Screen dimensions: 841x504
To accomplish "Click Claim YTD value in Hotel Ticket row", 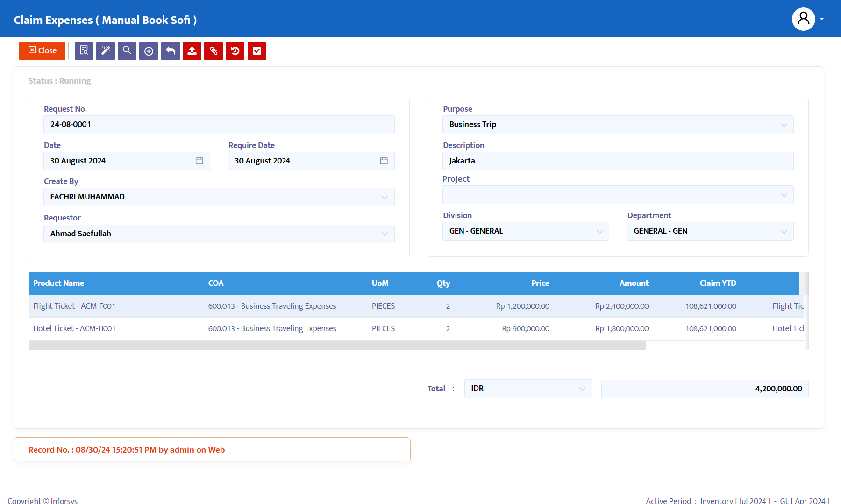I will [x=711, y=328].
